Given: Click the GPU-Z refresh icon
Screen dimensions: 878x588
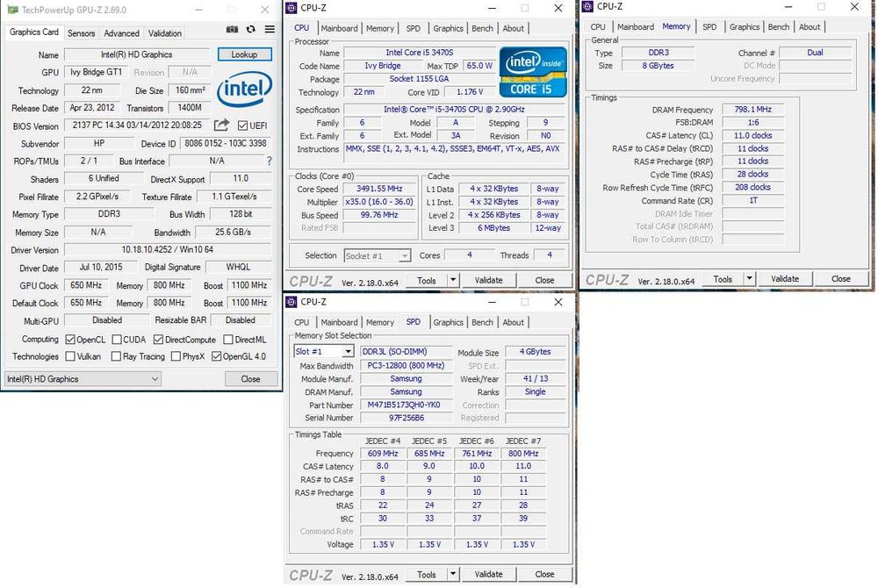Looking at the screenshot, I should coord(251,29).
